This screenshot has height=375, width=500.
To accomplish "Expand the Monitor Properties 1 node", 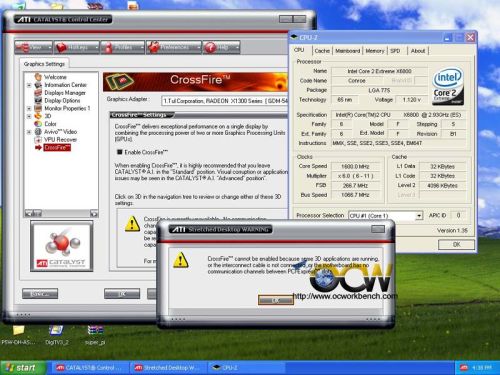I will (x=29, y=109).
